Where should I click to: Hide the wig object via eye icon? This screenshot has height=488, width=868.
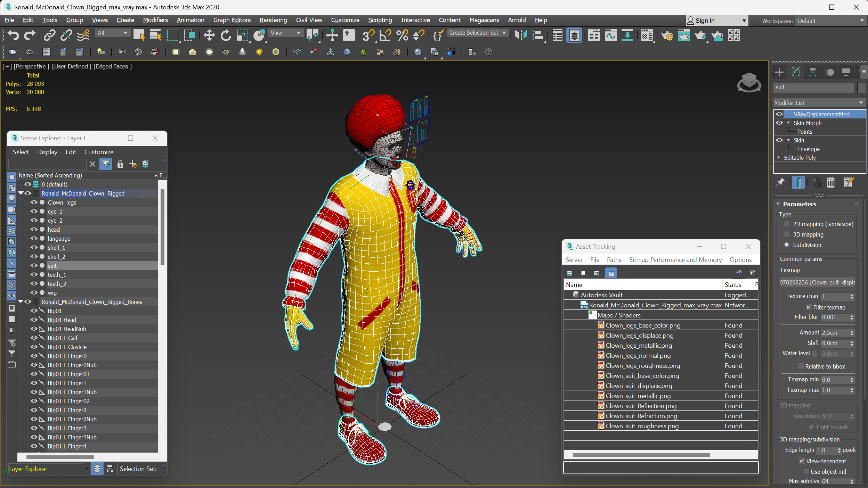pyautogui.click(x=34, y=292)
